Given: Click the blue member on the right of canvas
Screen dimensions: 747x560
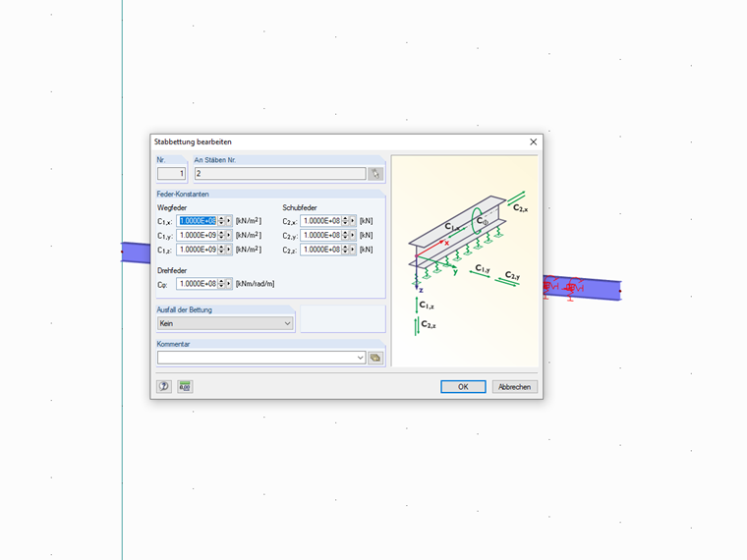Looking at the screenshot, I should (582, 288).
